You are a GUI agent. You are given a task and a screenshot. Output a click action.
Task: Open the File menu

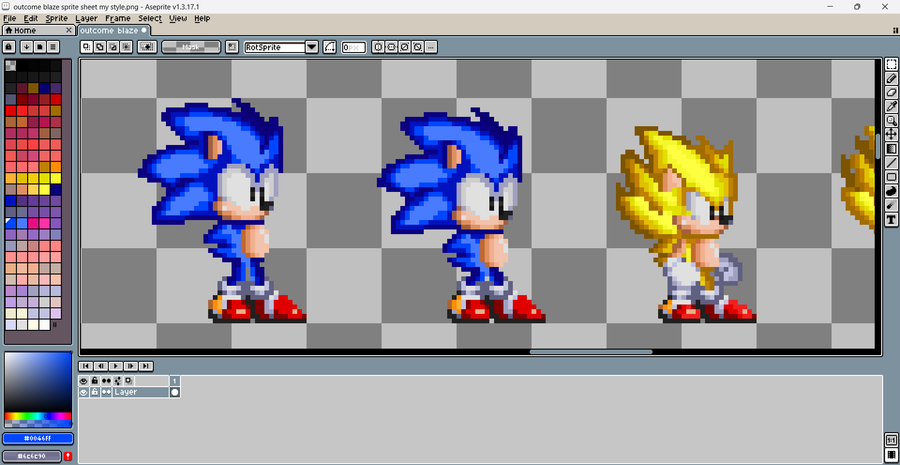coord(9,18)
